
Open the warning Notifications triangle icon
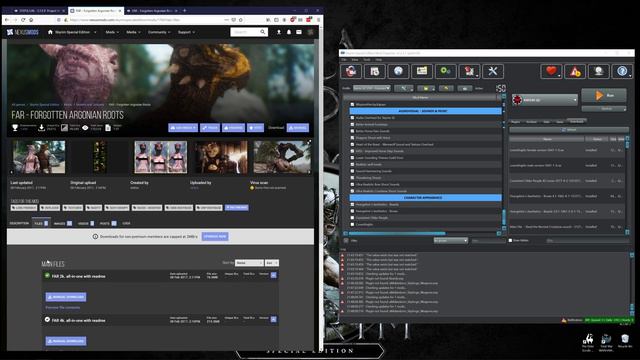[x=575, y=71]
